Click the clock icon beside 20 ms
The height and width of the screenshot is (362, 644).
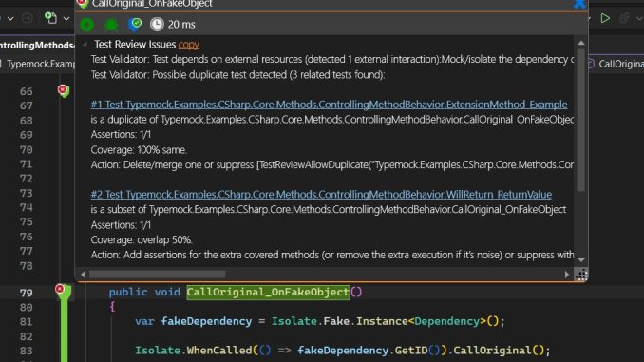(157, 25)
